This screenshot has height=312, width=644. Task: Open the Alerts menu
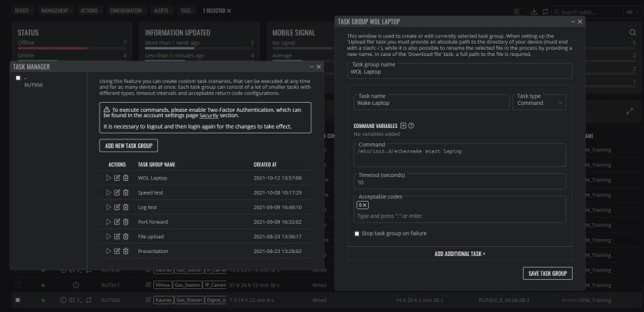click(x=163, y=11)
